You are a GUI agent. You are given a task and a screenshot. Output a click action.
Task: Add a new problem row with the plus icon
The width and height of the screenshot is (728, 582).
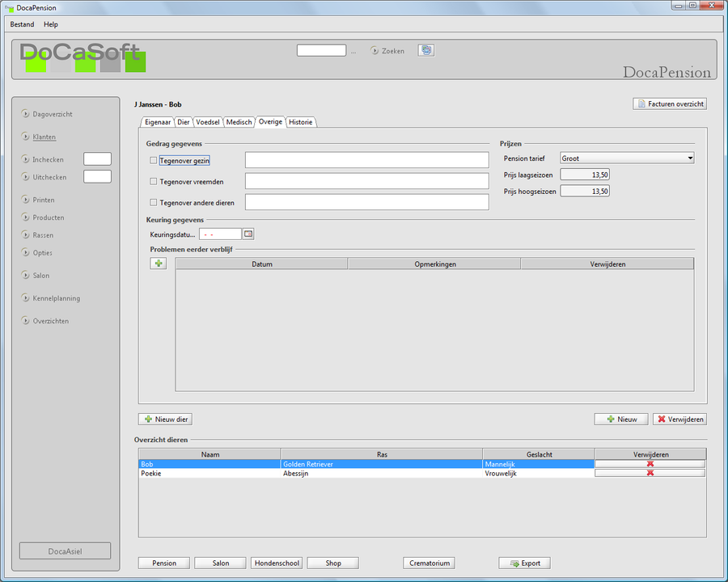click(159, 264)
